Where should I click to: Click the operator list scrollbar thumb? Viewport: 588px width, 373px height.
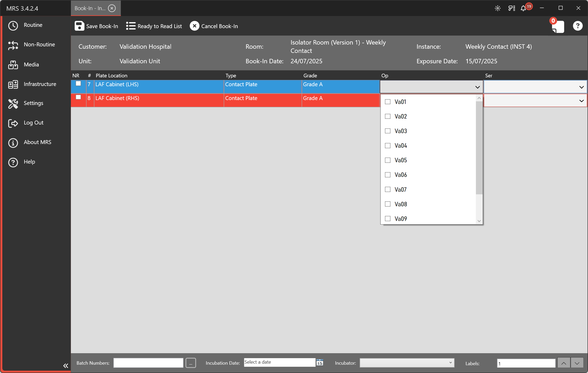(479, 147)
